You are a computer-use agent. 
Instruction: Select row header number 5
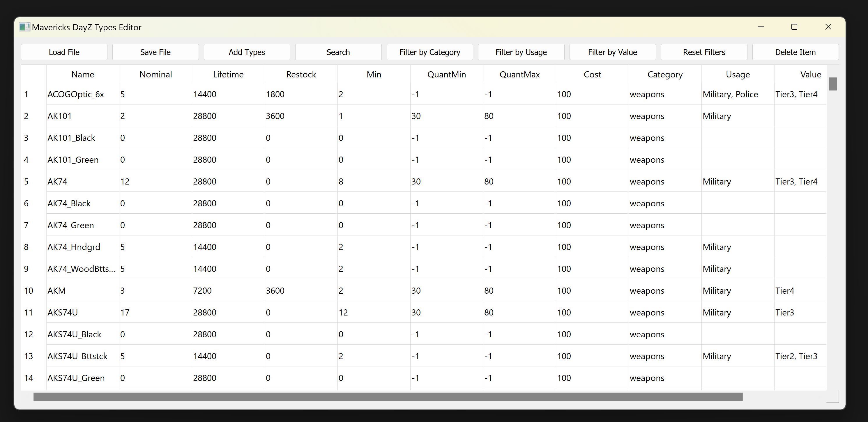(34, 182)
